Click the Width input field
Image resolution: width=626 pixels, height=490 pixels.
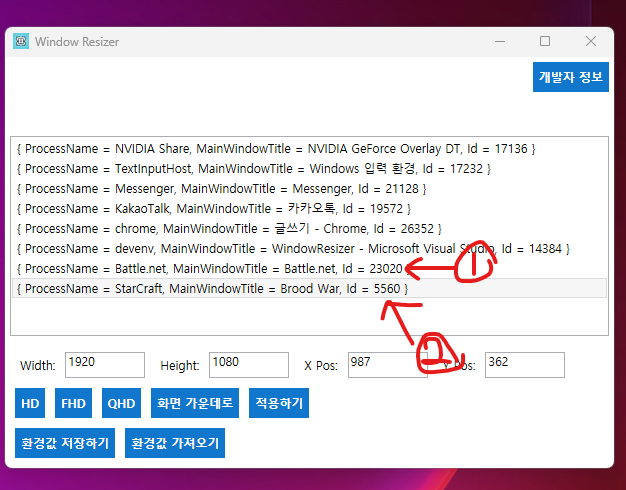tap(105, 365)
